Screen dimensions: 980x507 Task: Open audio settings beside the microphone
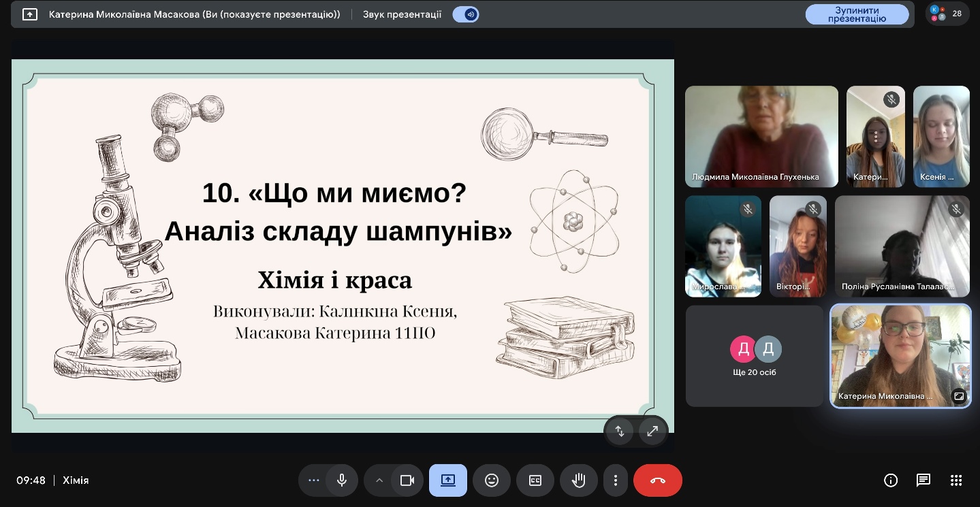313,480
